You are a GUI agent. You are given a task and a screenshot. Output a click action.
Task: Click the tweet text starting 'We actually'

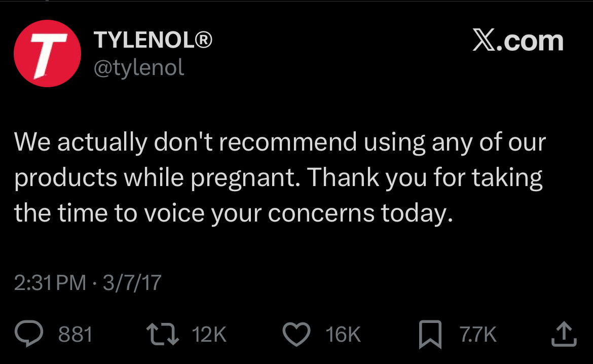pos(280,178)
